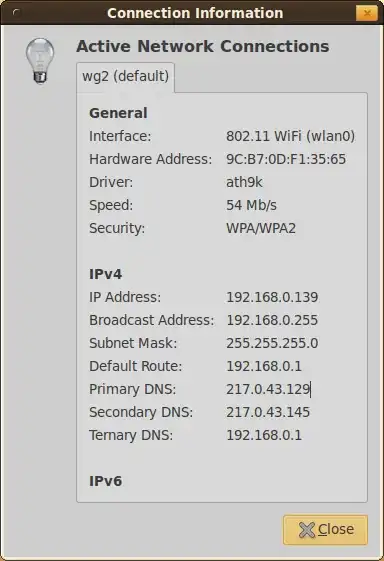Click the Primary DNS: label
Screen dimensions: 384x561
[132, 389]
